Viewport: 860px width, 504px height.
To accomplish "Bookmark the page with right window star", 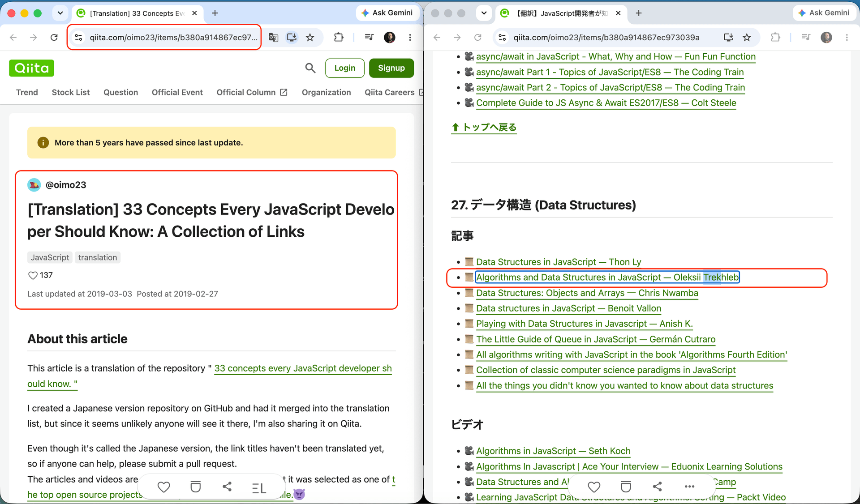I will coord(747,38).
